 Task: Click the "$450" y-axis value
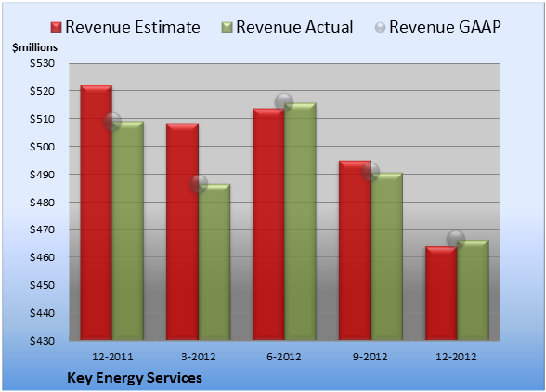(42, 285)
